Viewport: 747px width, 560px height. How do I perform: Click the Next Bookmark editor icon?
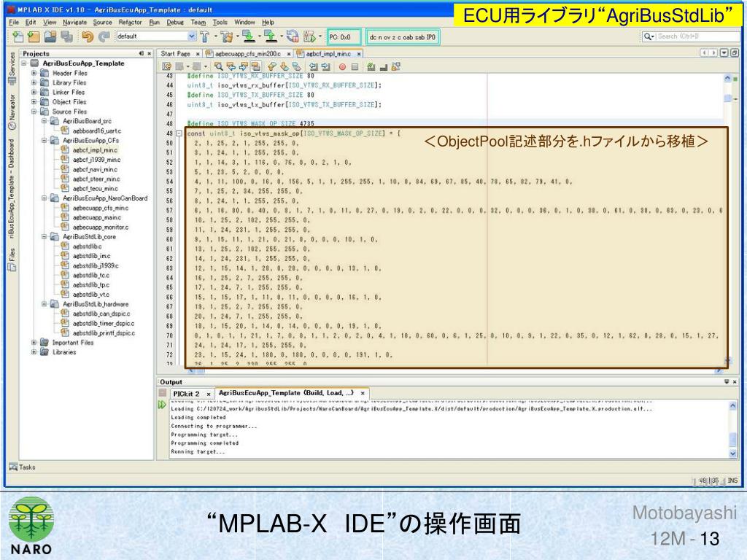[x=285, y=66]
